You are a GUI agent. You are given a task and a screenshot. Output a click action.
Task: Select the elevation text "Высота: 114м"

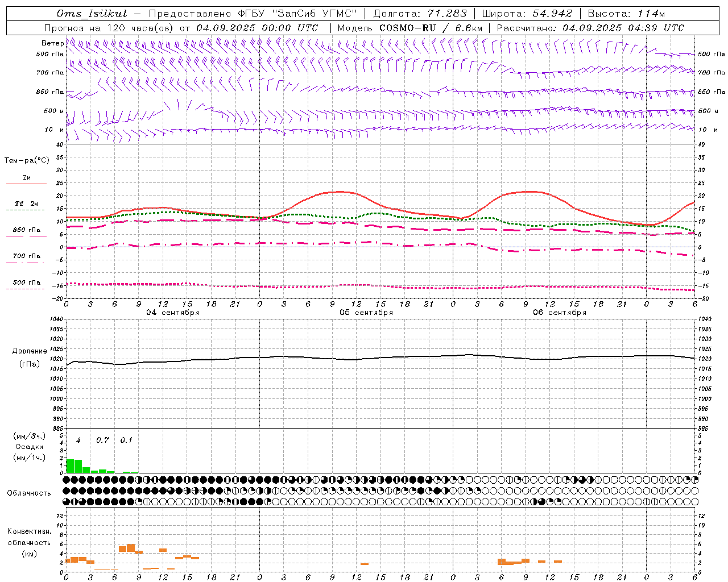[x=626, y=14]
